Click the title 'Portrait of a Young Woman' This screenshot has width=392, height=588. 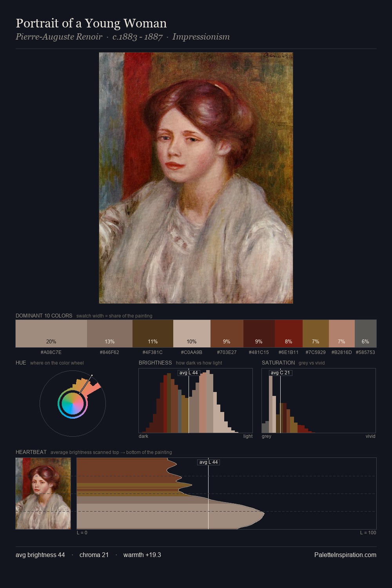point(91,23)
